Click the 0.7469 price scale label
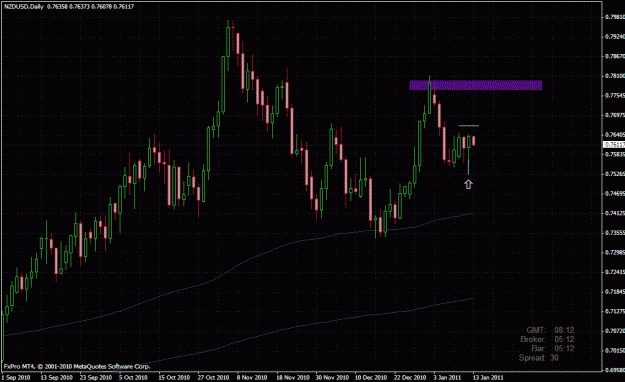625x382 pixels. coord(615,194)
